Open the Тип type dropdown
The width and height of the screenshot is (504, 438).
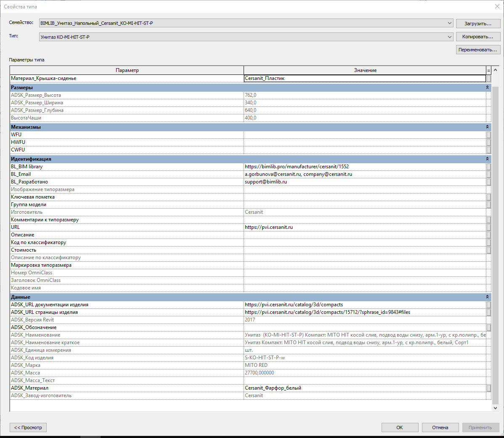(x=246, y=37)
